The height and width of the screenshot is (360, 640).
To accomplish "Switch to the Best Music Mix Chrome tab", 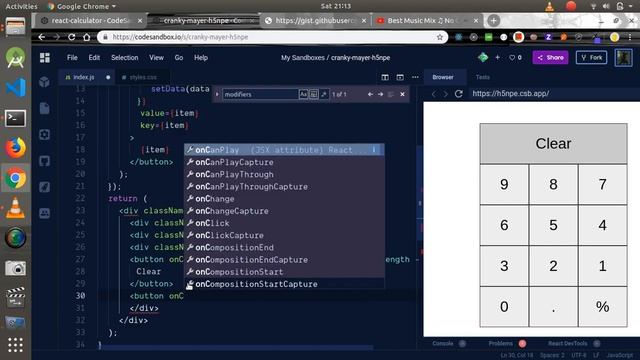I will click(426, 20).
